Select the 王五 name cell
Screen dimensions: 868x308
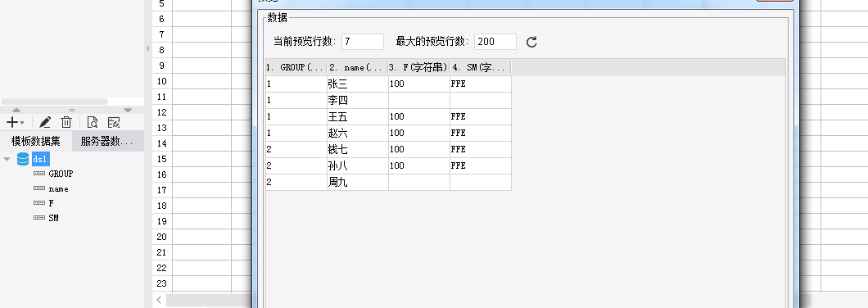tap(358, 117)
